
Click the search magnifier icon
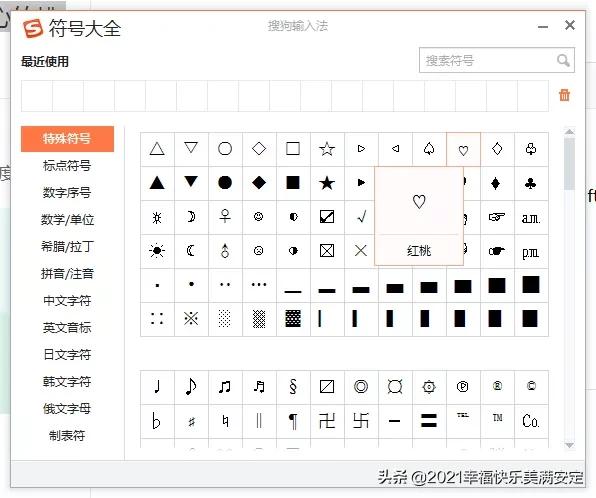tap(563, 60)
